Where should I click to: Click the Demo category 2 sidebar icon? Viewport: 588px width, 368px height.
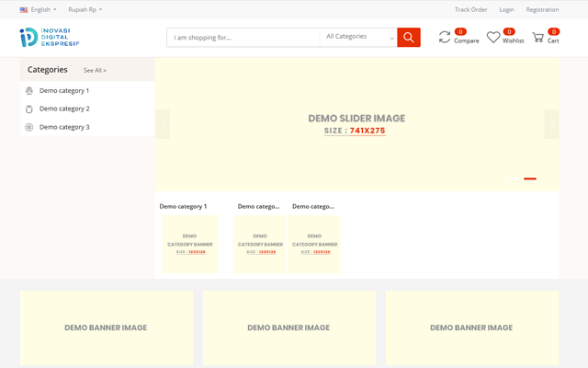tap(29, 109)
